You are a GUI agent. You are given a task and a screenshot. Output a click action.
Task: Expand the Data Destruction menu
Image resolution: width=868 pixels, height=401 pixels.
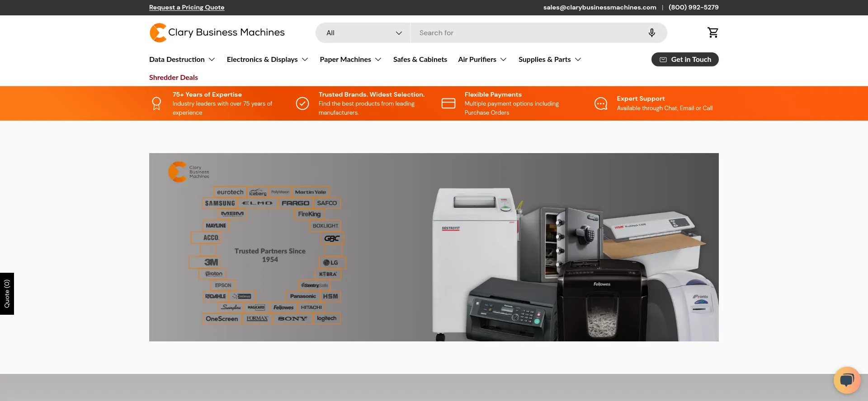pos(182,60)
